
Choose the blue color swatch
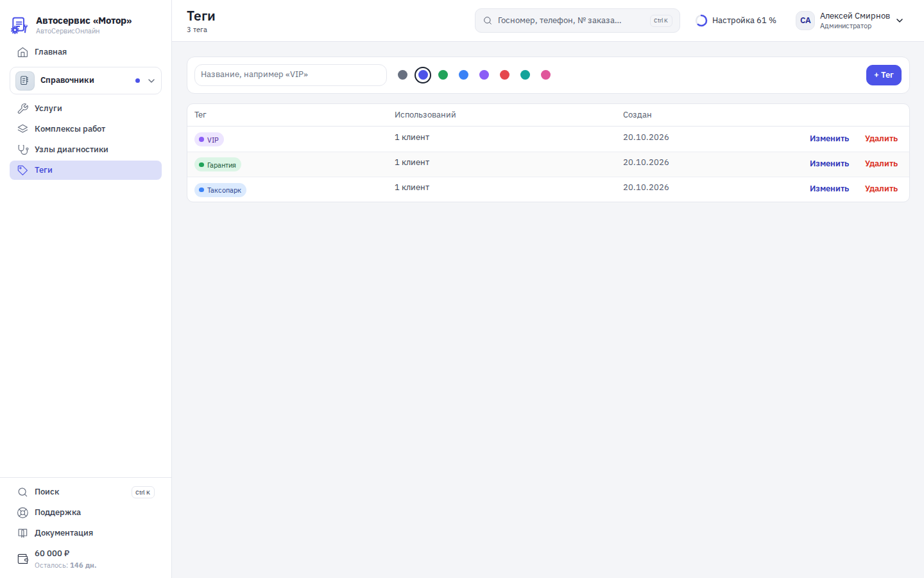click(x=463, y=75)
